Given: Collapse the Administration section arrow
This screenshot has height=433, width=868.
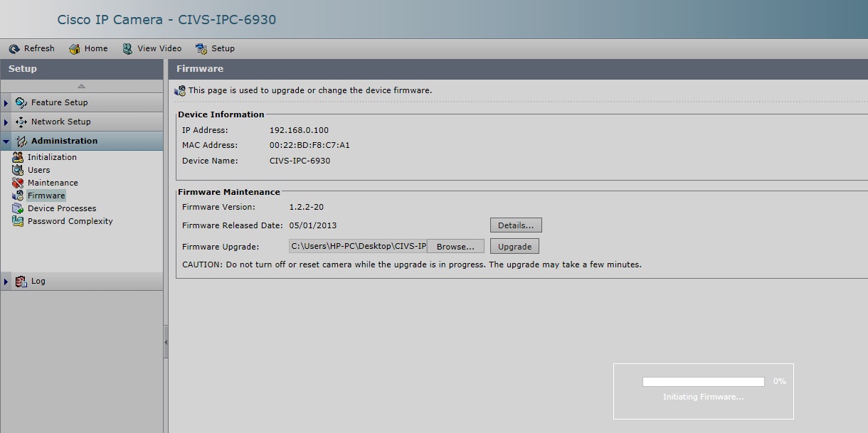Looking at the screenshot, I should click(x=6, y=141).
